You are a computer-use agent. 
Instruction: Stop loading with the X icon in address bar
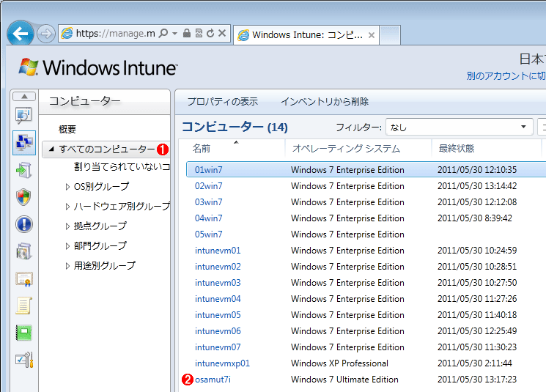(x=222, y=33)
